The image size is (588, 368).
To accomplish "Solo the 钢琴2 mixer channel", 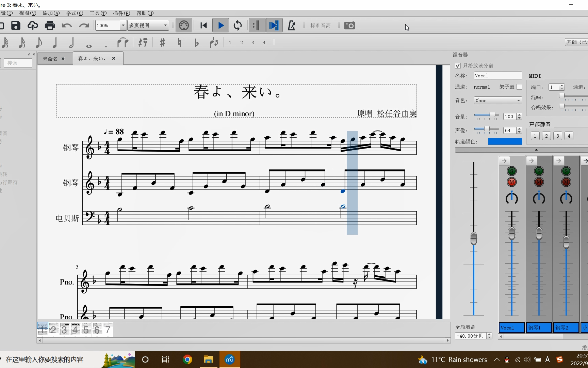I will tap(566, 171).
